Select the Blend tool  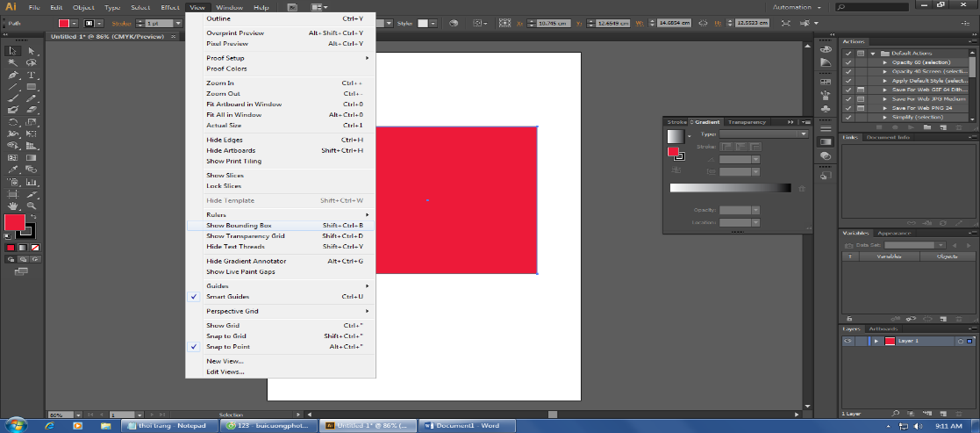pyautogui.click(x=31, y=170)
